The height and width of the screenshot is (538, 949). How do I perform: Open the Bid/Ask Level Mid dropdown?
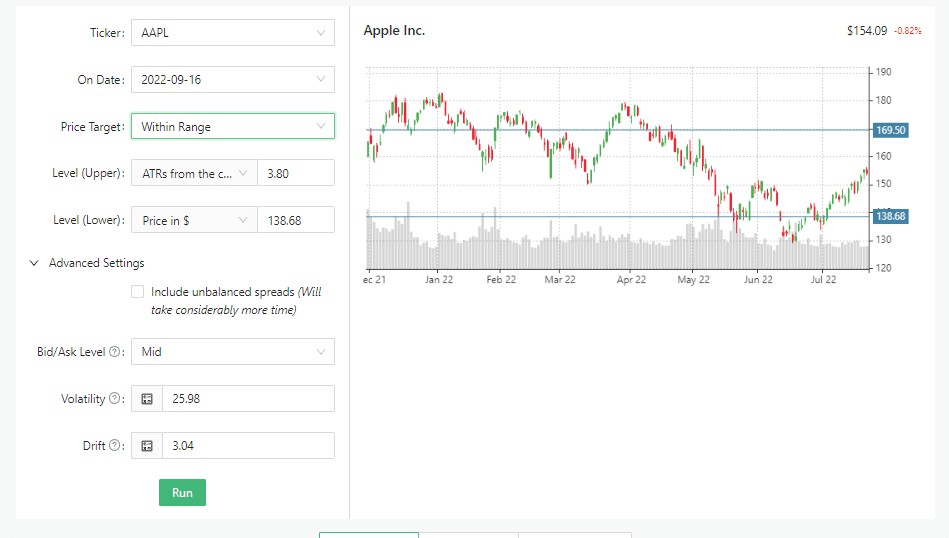pos(232,352)
